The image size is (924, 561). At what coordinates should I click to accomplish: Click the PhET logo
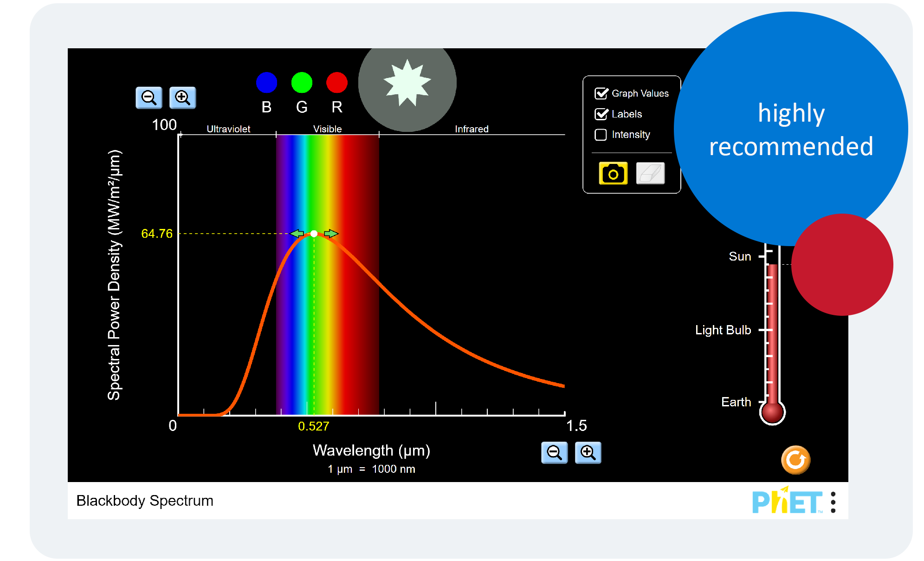788,501
